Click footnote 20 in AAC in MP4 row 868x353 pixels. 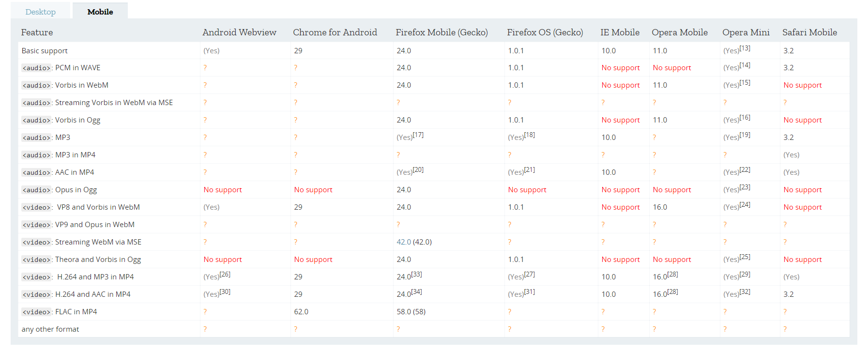point(418,170)
